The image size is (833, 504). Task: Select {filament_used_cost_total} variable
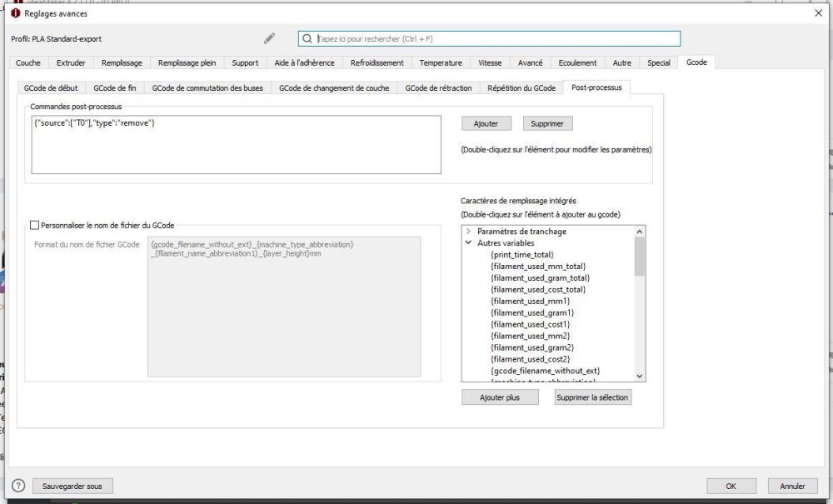tap(538, 289)
